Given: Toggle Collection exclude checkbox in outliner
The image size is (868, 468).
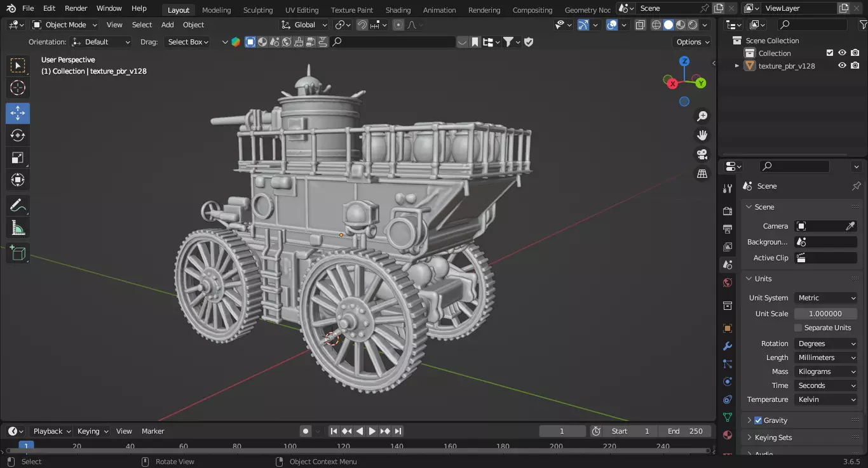Looking at the screenshot, I should [x=829, y=53].
